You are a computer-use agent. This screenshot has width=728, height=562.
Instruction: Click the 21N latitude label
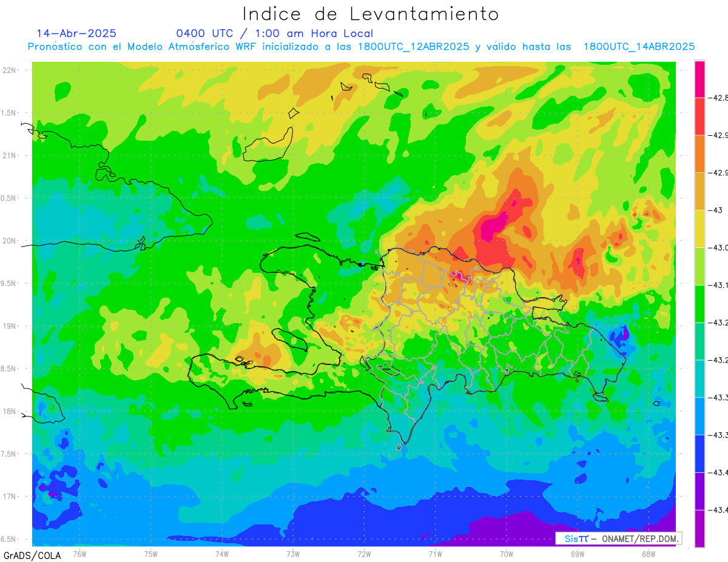[8, 155]
